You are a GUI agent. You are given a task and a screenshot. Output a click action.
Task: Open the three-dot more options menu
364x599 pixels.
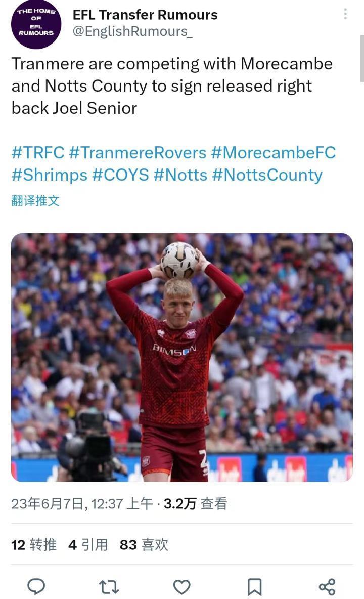[345, 14]
